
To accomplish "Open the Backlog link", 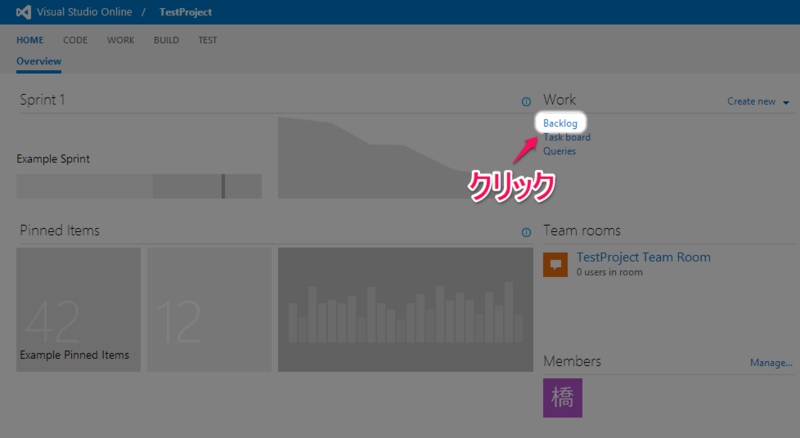I will point(560,123).
